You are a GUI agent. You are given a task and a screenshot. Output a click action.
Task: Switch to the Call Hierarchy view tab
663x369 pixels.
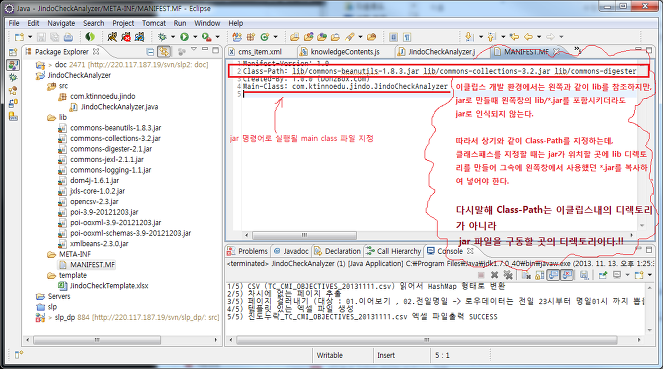394,251
